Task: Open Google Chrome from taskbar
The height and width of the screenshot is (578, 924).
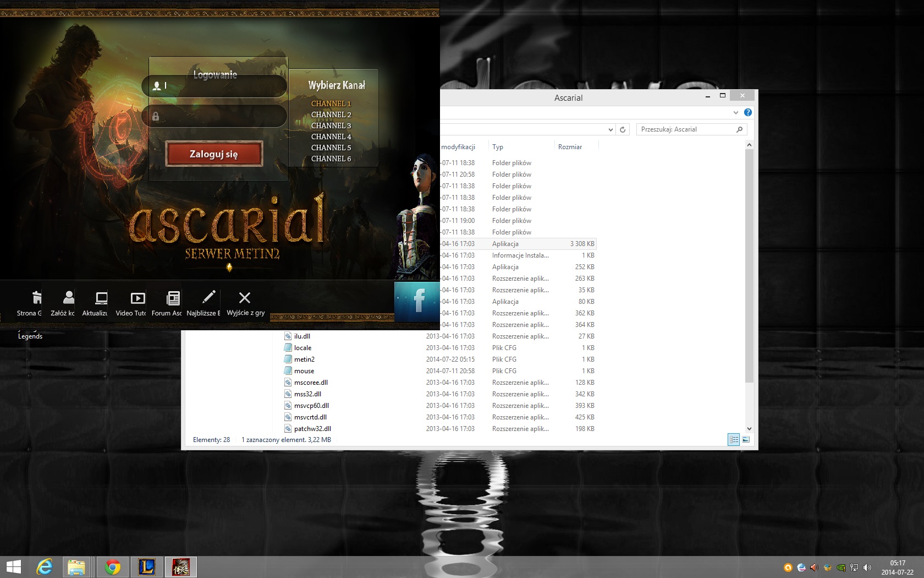Action: [113, 567]
